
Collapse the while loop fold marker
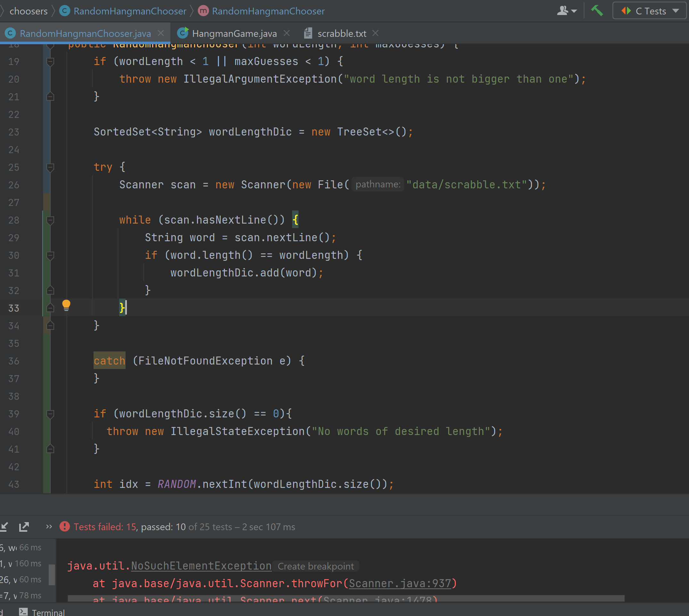point(50,220)
